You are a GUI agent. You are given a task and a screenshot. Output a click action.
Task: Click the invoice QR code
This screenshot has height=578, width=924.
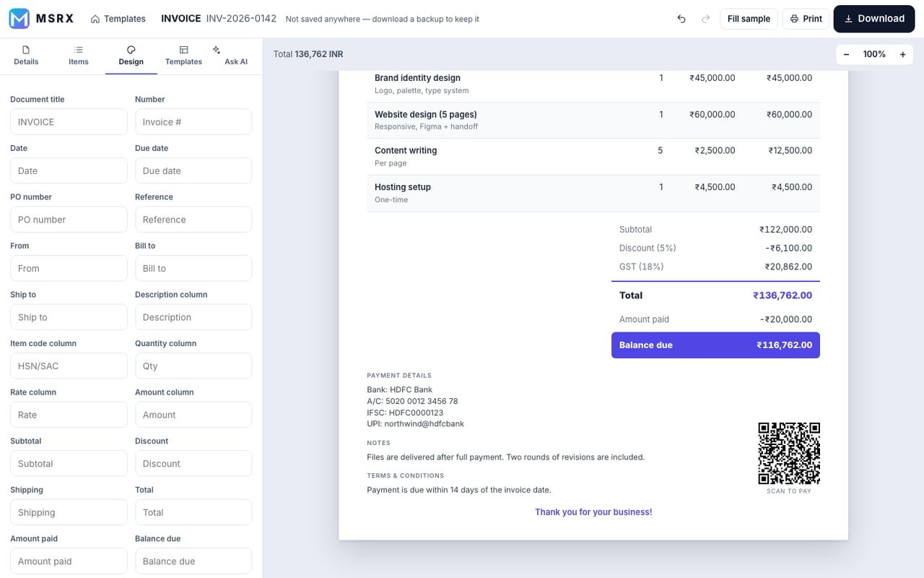tap(789, 453)
